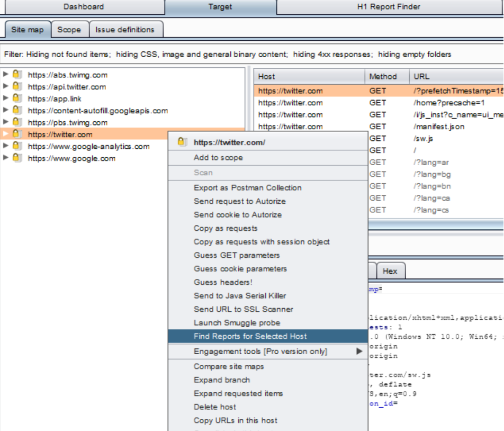Expand the www.google-analytics.com node
Image resolution: width=504 pixels, height=431 pixels.
point(5,146)
